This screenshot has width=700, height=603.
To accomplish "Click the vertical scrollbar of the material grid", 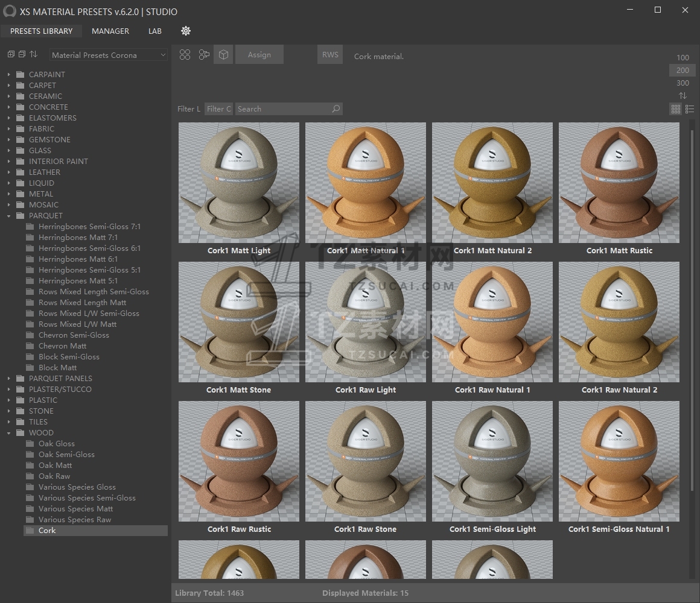I will click(x=692, y=301).
